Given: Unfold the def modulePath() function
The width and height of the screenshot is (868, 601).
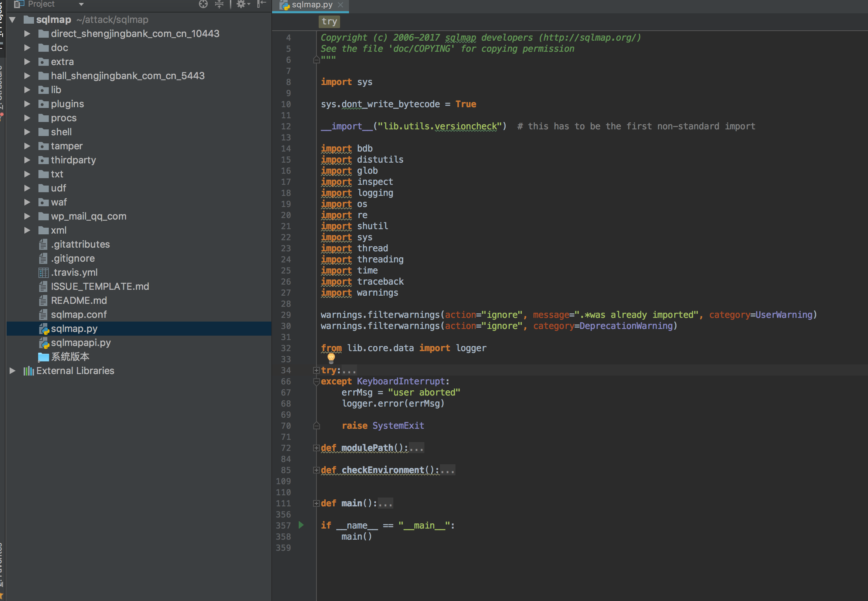Looking at the screenshot, I should click(316, 448).
